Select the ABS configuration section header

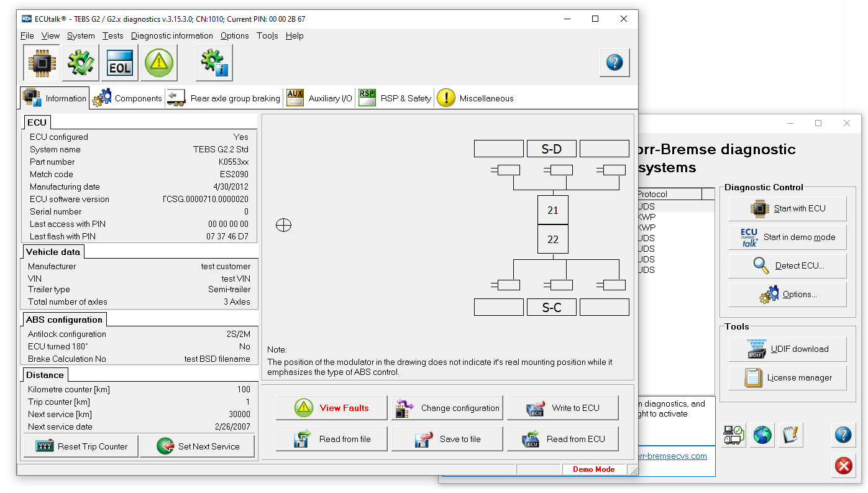[64, 320]
